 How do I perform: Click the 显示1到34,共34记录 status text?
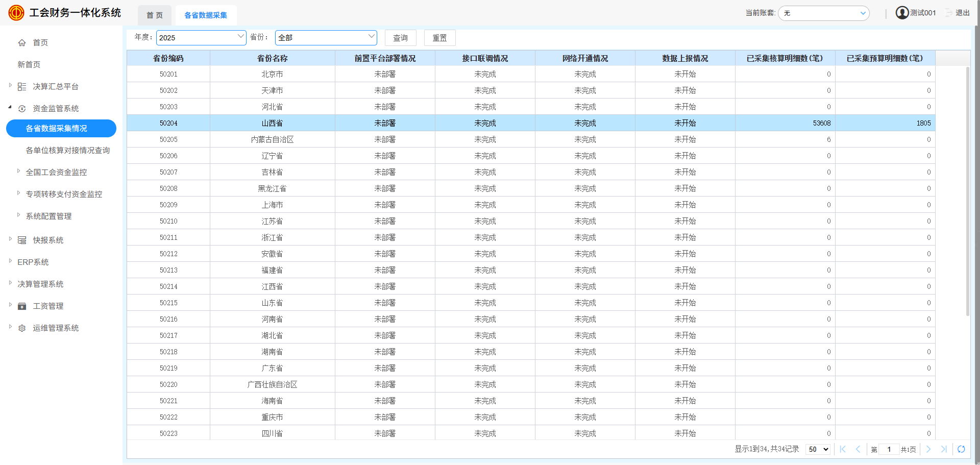coord(767,449)
